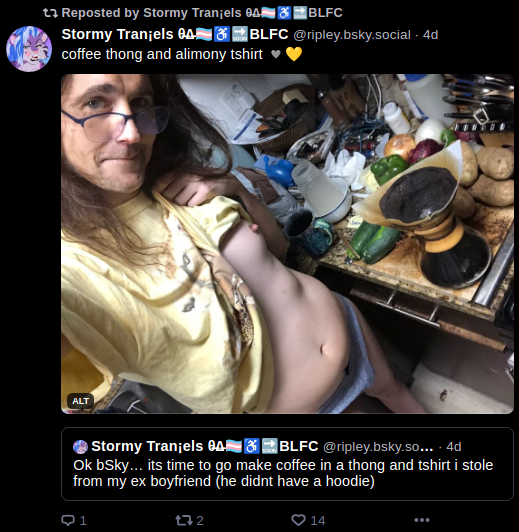Click the quoted post's truncated @ripley.bsky handle
The height and width of the screenshot is (532, 519).
click(378, 446)
